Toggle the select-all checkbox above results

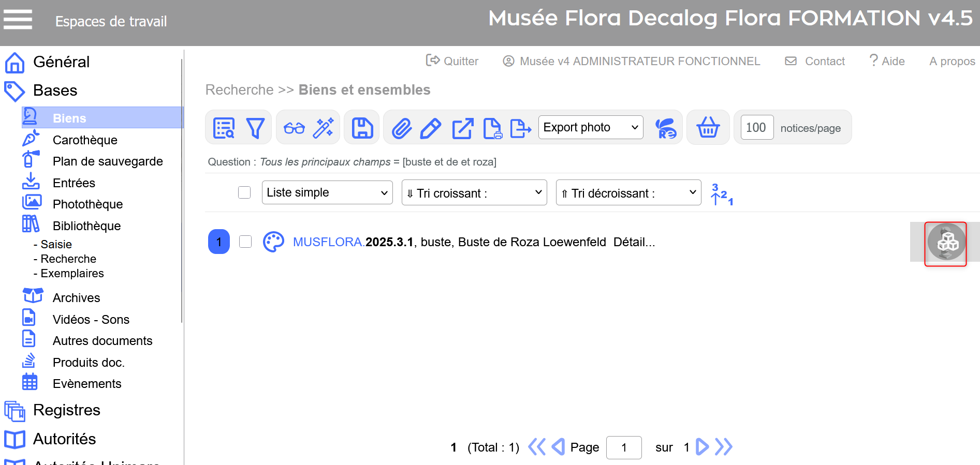(x=244, y=192)
